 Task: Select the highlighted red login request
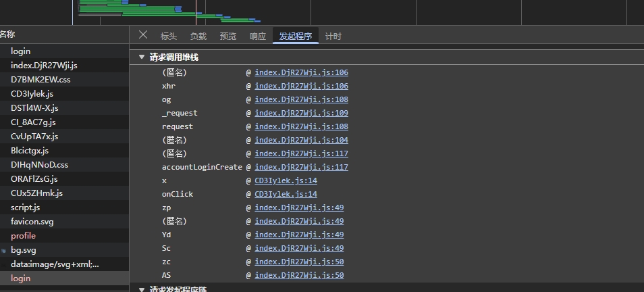[65, 278]
